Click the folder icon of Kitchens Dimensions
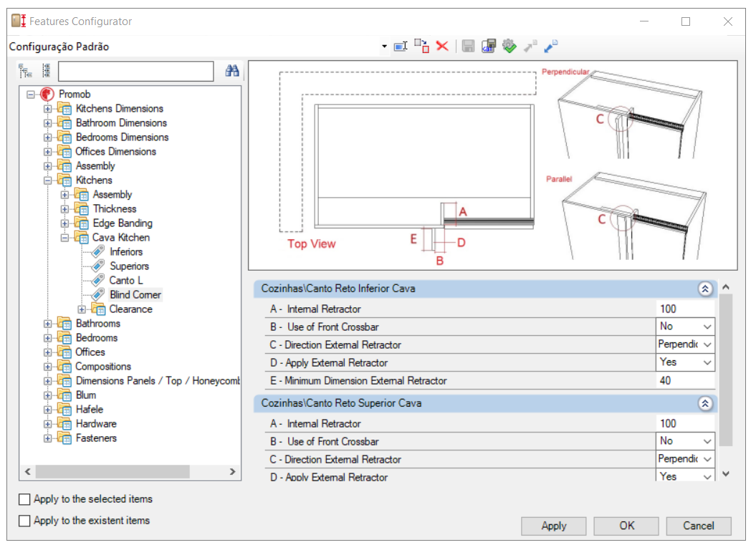 click(64, 108)
